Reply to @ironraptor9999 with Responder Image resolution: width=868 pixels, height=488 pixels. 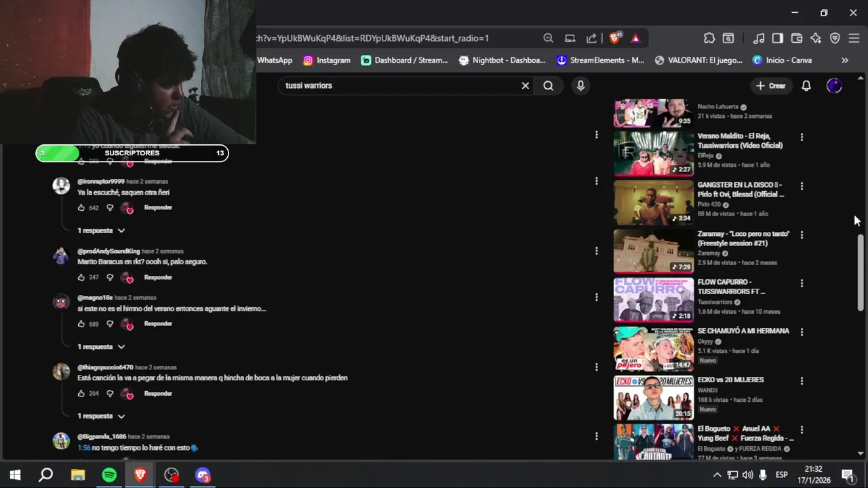click(158, 207)
